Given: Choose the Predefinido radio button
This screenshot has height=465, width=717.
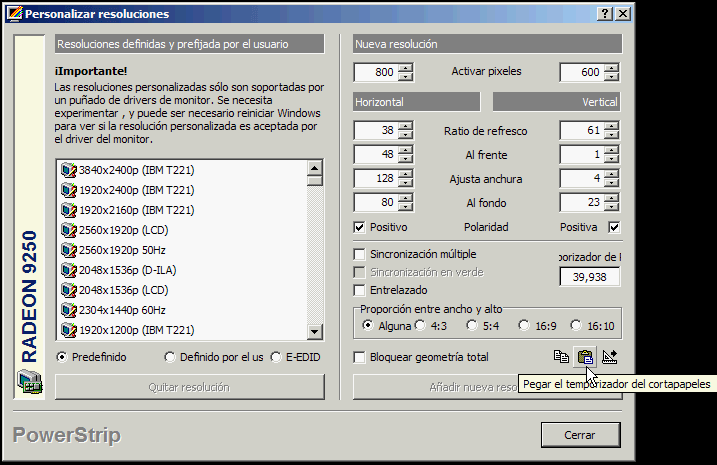Looking at the screenshot, I should pyautogui.click(x=62, y=357).
